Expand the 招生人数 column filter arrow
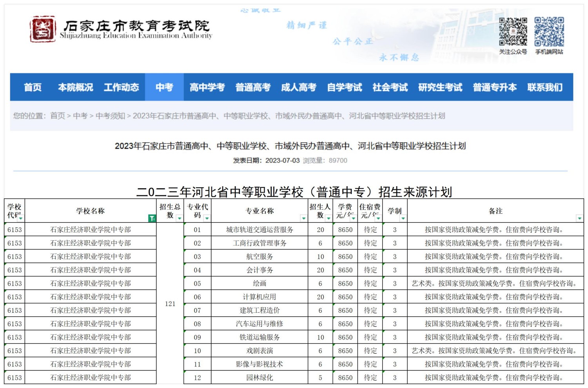Viewport: 588px width, 388px height. tap(328, 218)
